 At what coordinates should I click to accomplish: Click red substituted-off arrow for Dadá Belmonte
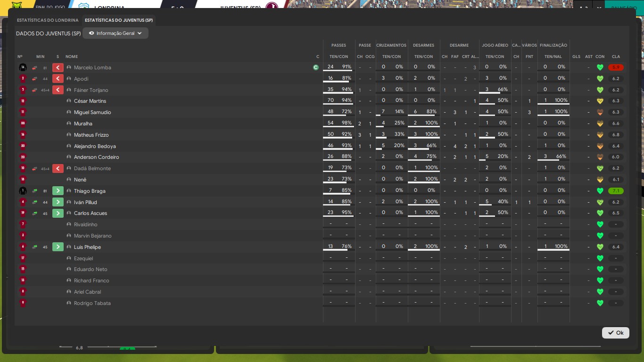58,168
